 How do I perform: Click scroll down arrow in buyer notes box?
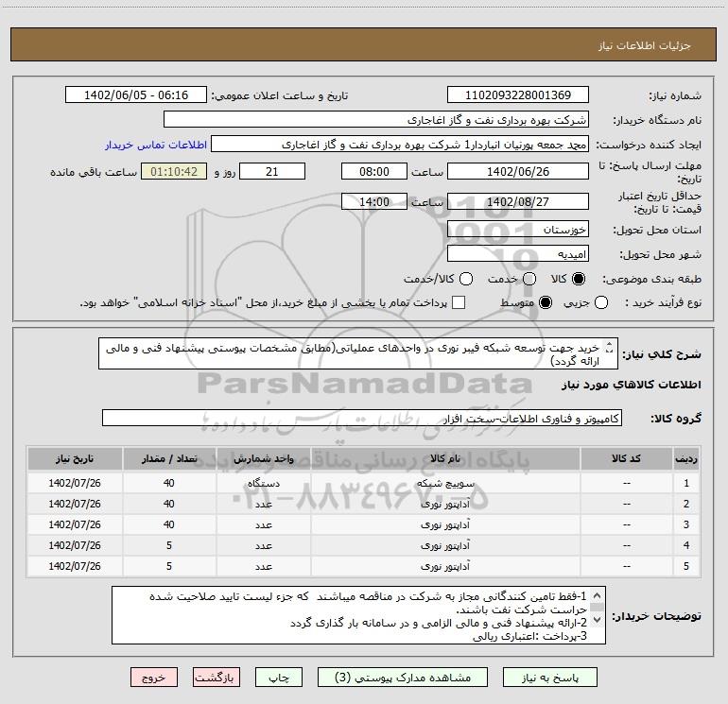click(598, 620)
